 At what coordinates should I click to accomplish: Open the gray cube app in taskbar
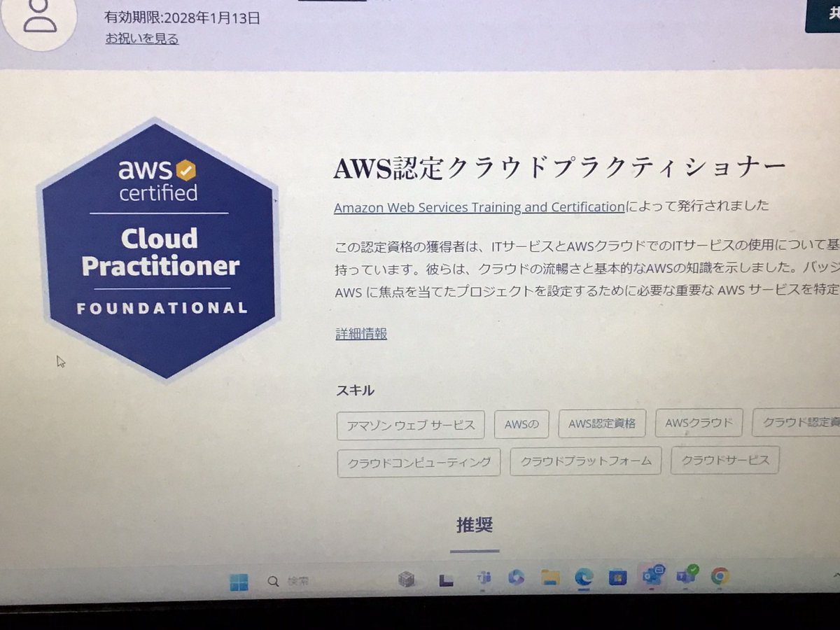[407, 579]
